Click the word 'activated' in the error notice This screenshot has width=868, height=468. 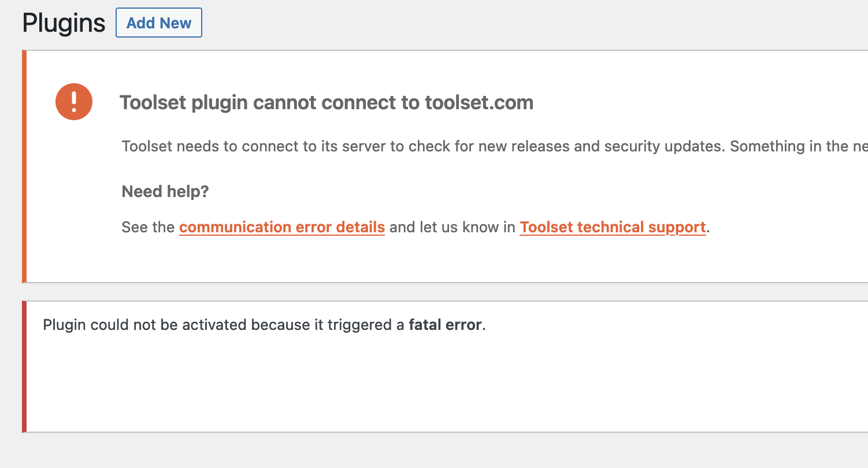(x=214, y=325)
